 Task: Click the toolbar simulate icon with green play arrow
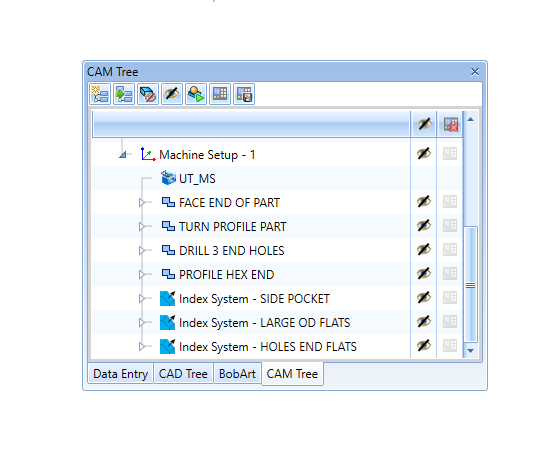(x=196, y=94)
